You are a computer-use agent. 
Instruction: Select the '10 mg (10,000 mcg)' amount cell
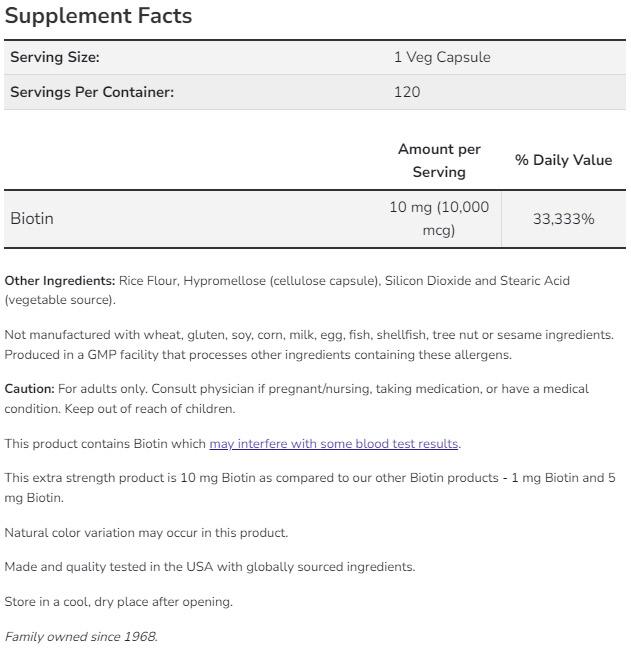(x=439, y=218)
